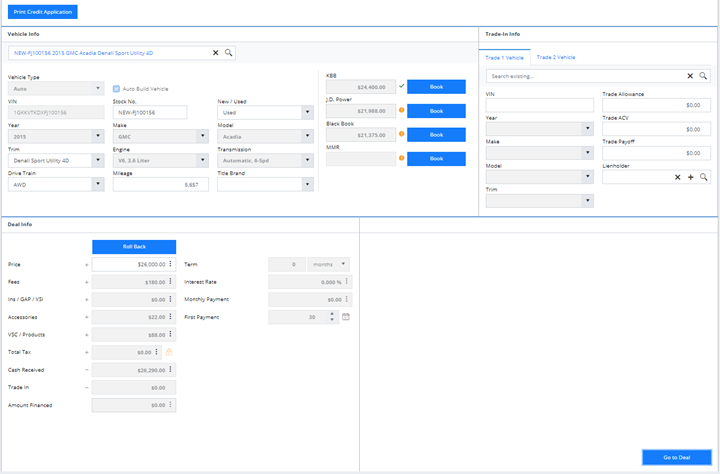Click the Trade Allowance field
Viewport: 720px width, 474px height.
click(x=657, y=105)
